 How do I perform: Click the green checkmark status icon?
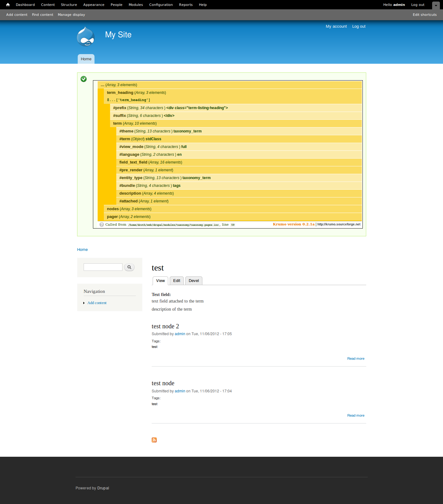[84, 79]
